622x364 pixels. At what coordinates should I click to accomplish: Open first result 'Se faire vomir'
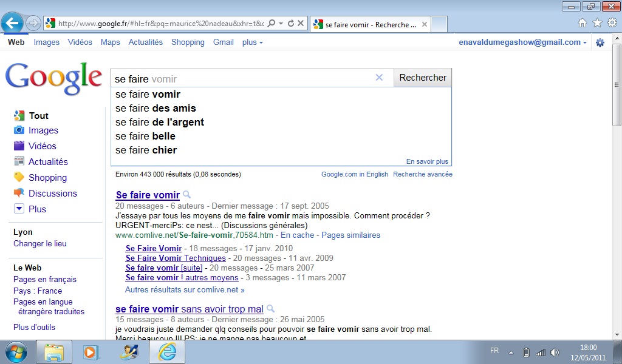(x=148, y=195)
